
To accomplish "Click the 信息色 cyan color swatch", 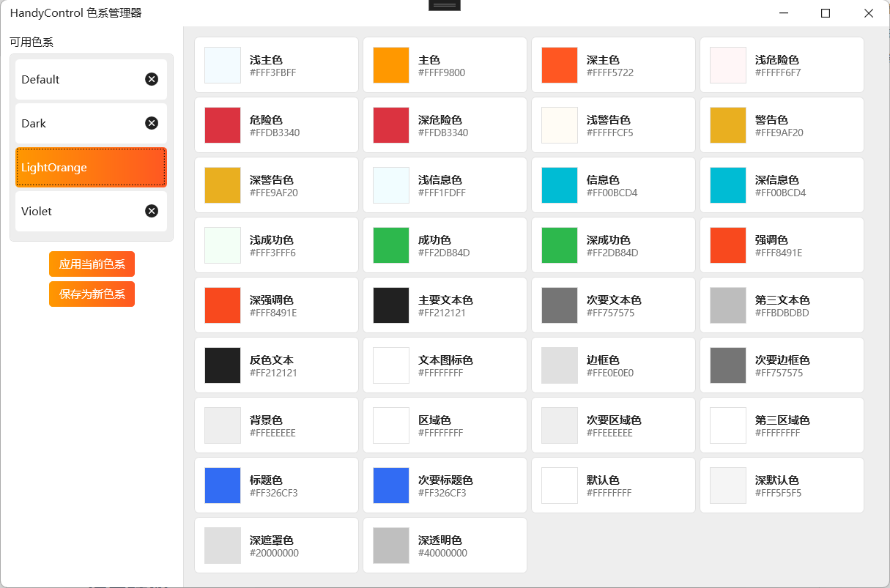I will click(559, 185).
